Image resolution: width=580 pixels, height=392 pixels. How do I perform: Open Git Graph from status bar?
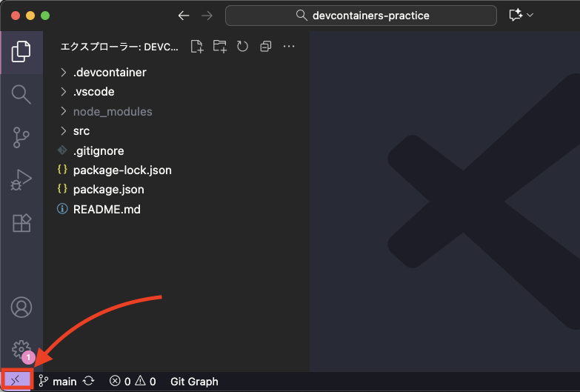coord(194,382)
